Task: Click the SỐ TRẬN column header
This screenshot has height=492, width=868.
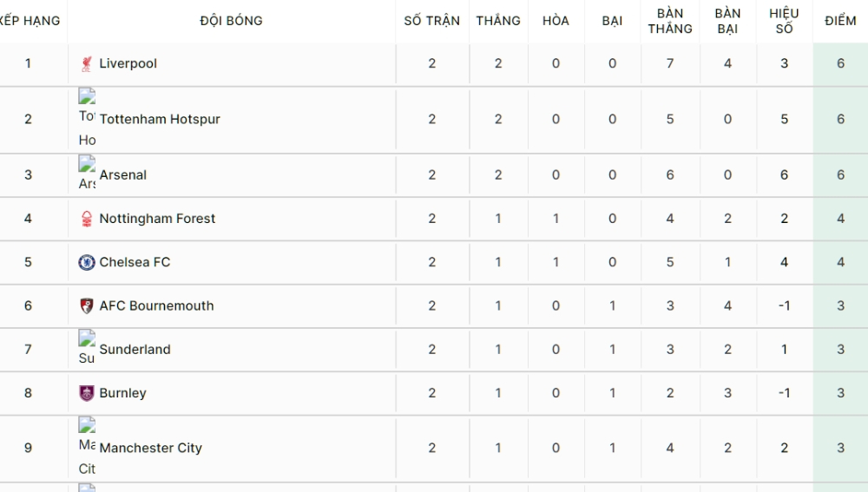Action: pos(431,21)
